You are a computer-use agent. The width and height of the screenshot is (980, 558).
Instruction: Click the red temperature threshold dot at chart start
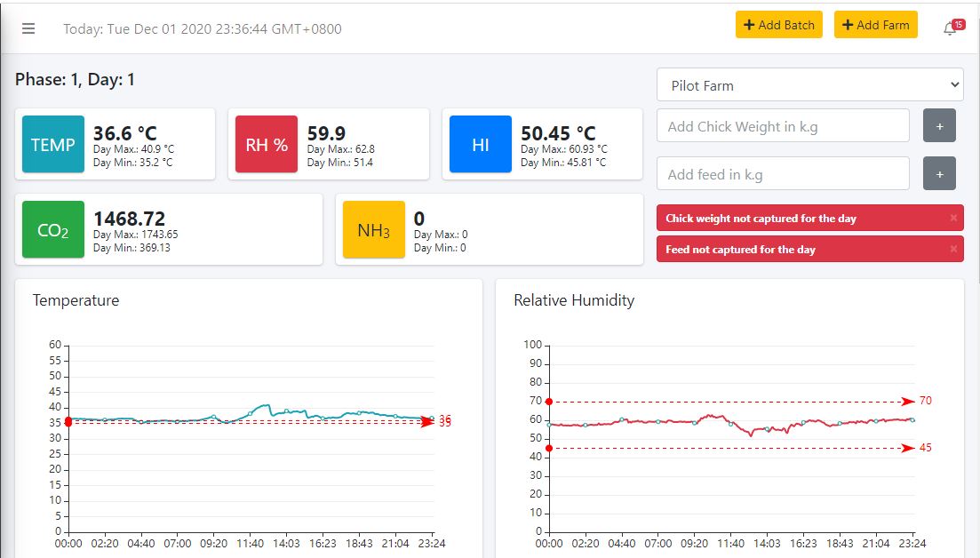coord(68,421)
